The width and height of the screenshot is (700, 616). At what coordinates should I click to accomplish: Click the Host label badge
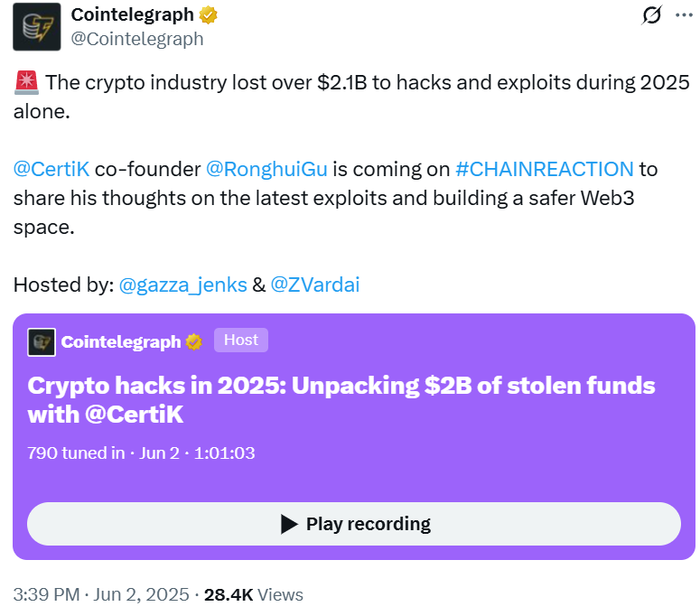(x=241, y=341)
